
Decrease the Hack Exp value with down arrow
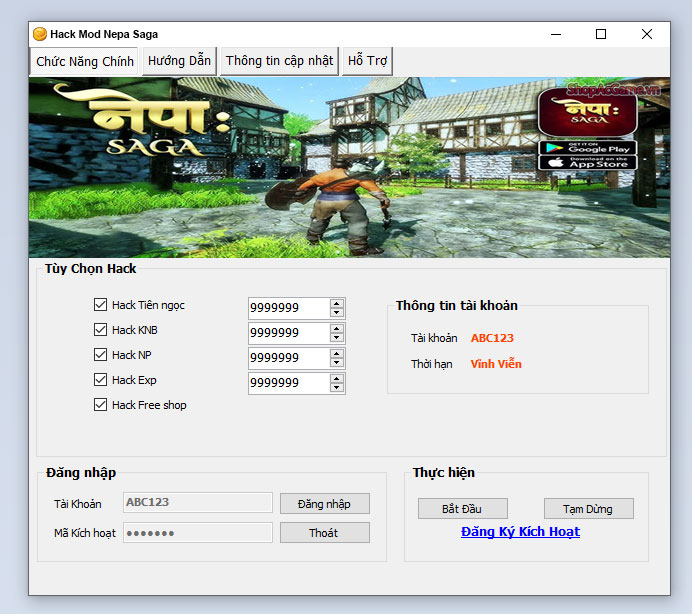click(x=337, y=388)
